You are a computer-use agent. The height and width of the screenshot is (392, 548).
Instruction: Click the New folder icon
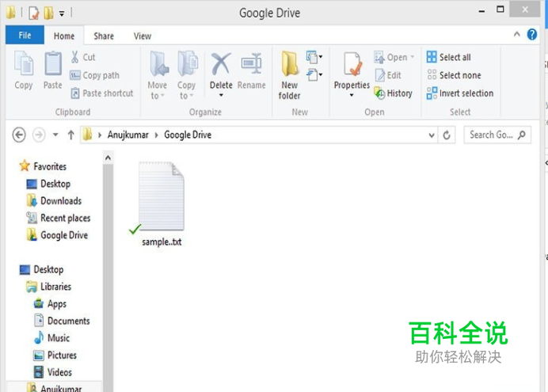click(289, 63)
